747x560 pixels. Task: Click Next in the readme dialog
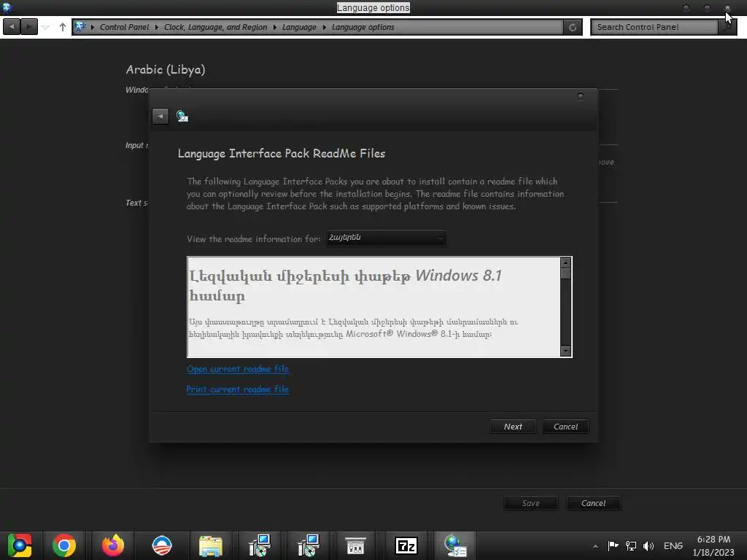click(x=513, y=427)
